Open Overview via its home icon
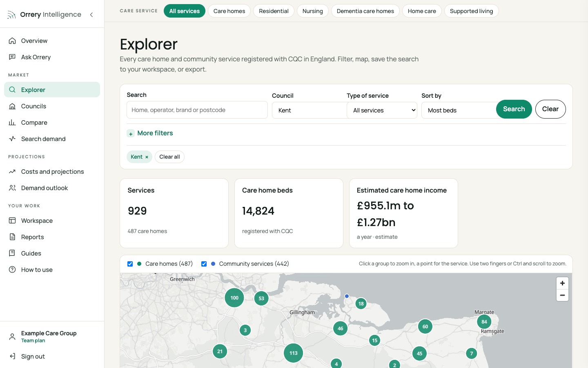 click(12, 41)
